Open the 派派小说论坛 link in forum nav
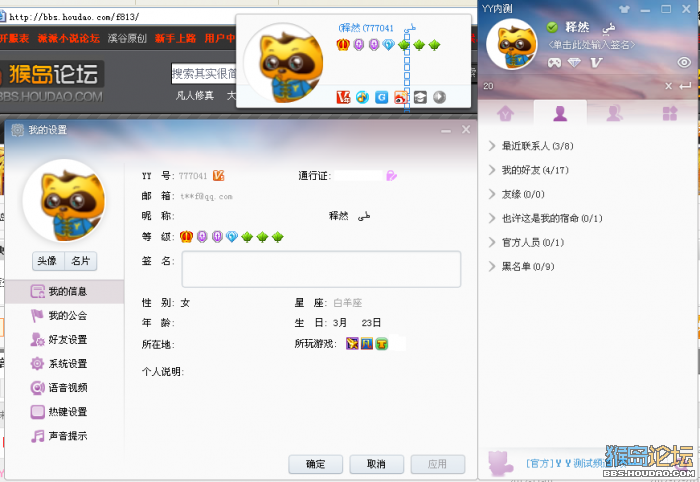This screenshot has width=700, height=482. (x=68, y=38)
